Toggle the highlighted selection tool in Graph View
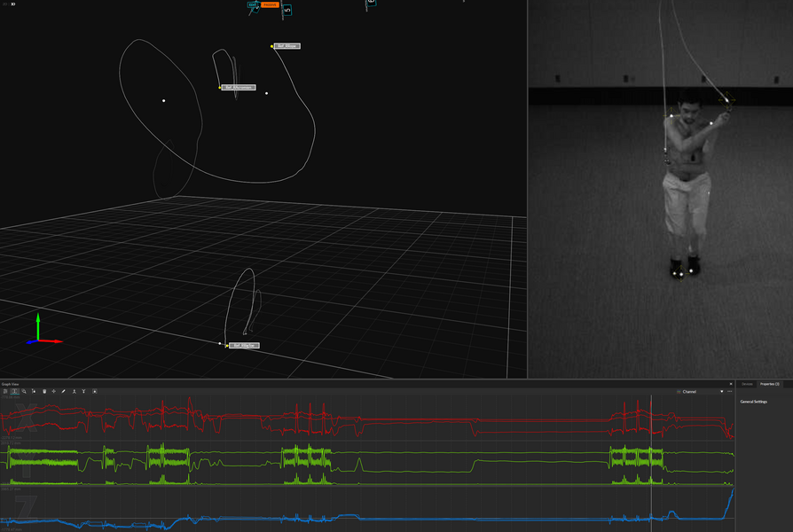 point(14,391)
